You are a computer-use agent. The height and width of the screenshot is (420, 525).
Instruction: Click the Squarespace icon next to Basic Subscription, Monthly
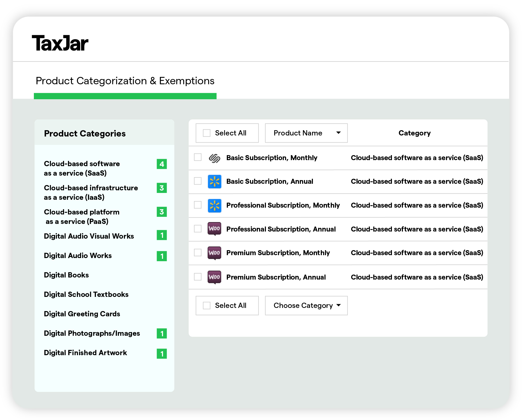point(214,158)
